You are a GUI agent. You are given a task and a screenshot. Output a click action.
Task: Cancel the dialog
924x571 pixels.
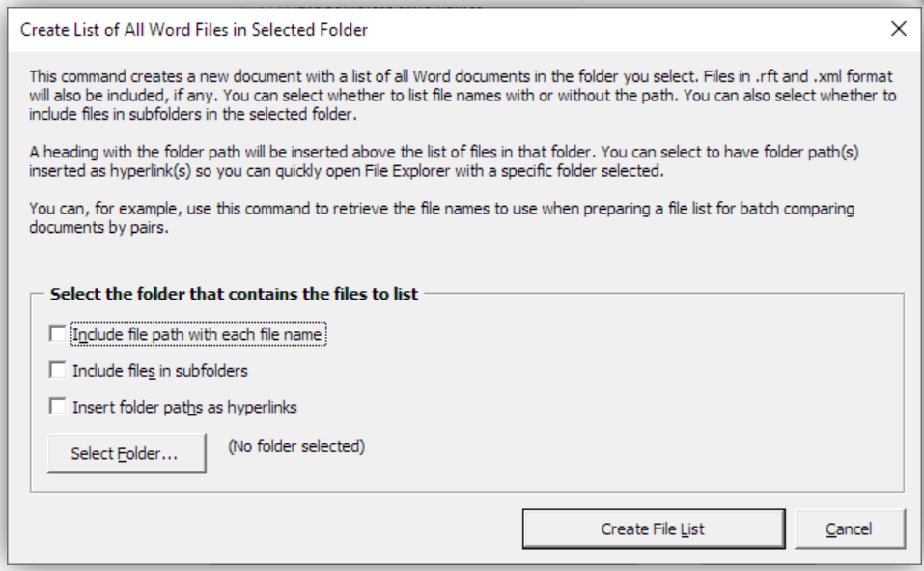point(849,528)
